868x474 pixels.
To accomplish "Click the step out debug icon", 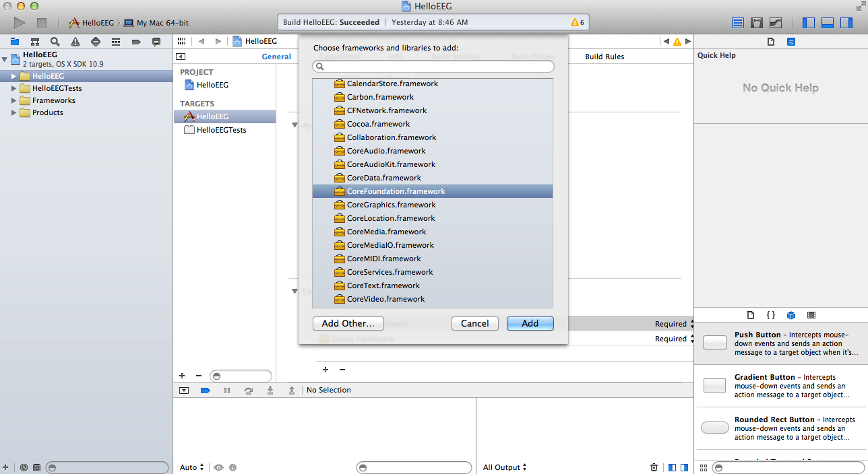I will click(x=292, y=391).
